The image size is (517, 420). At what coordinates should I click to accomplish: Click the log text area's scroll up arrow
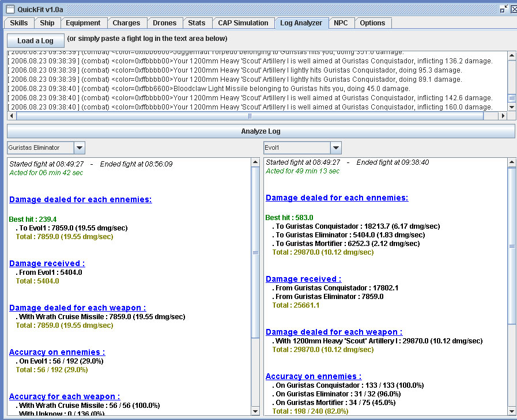pyautogui.click(x=511, y=55)
